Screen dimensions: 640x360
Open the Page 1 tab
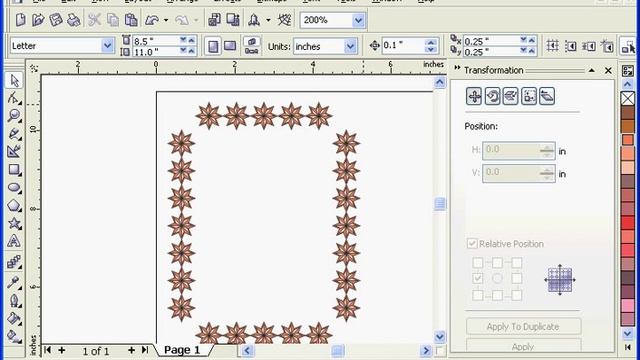[x=182, y=350]
